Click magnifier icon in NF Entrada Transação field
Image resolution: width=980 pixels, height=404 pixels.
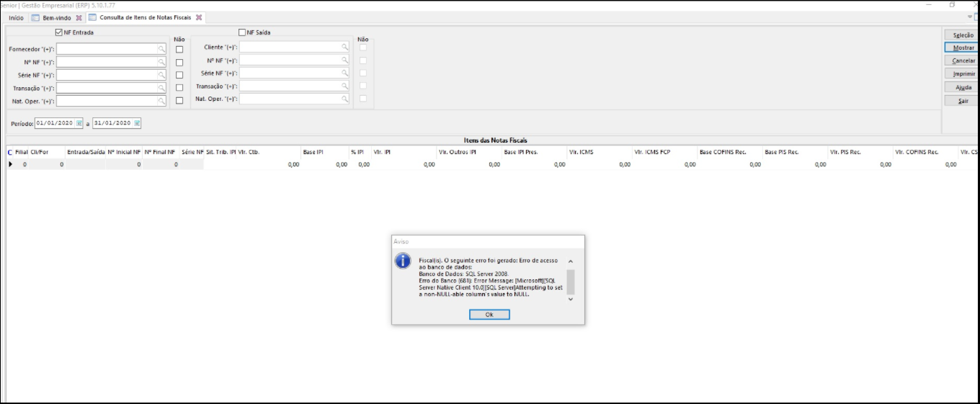tap(162, 88)
